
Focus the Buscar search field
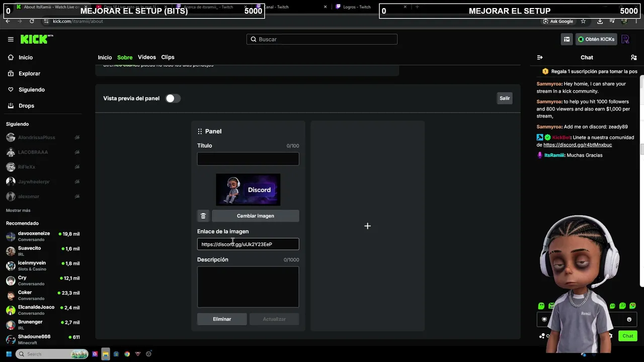tap(322, 39)
